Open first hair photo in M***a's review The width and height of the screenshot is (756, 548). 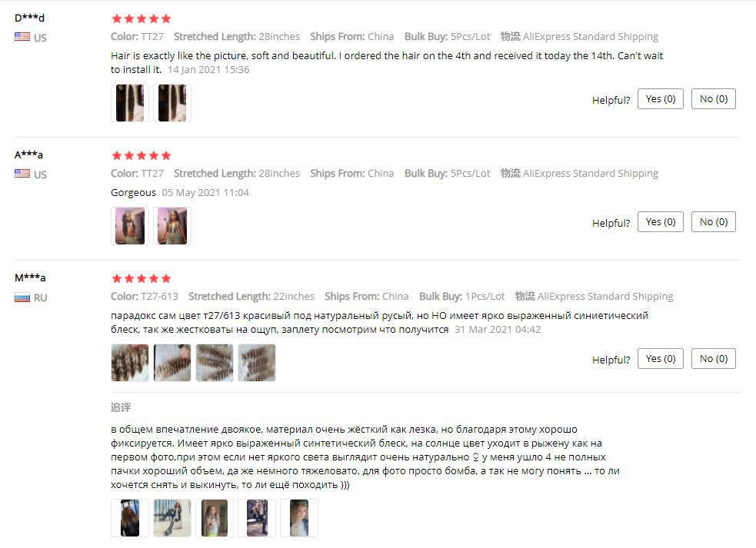[130, 363]
